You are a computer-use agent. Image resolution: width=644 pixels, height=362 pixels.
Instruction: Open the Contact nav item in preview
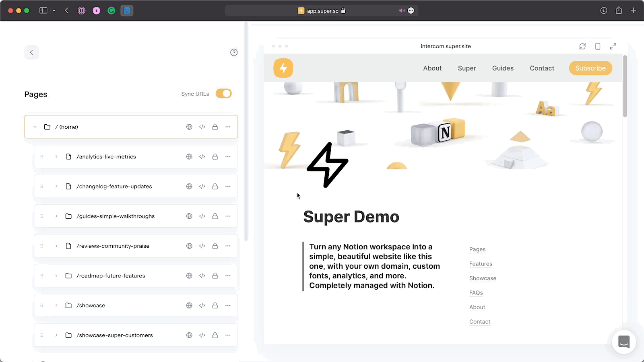(x=542, y=68)
